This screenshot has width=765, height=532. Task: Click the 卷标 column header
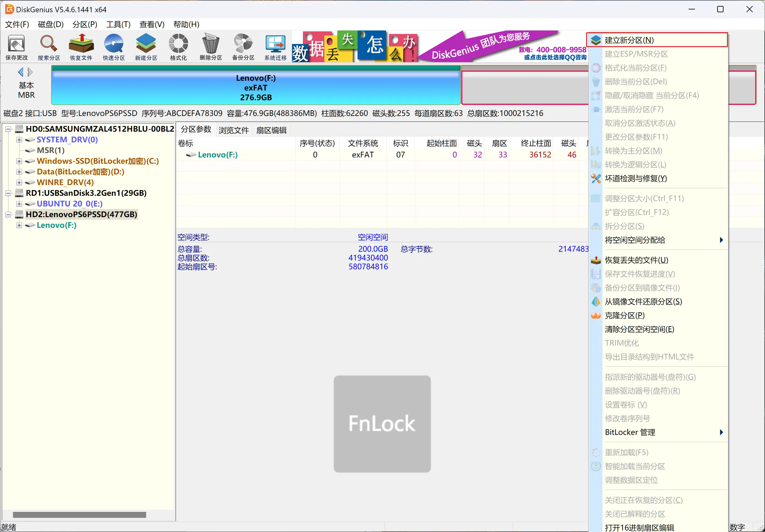(235, 143)
